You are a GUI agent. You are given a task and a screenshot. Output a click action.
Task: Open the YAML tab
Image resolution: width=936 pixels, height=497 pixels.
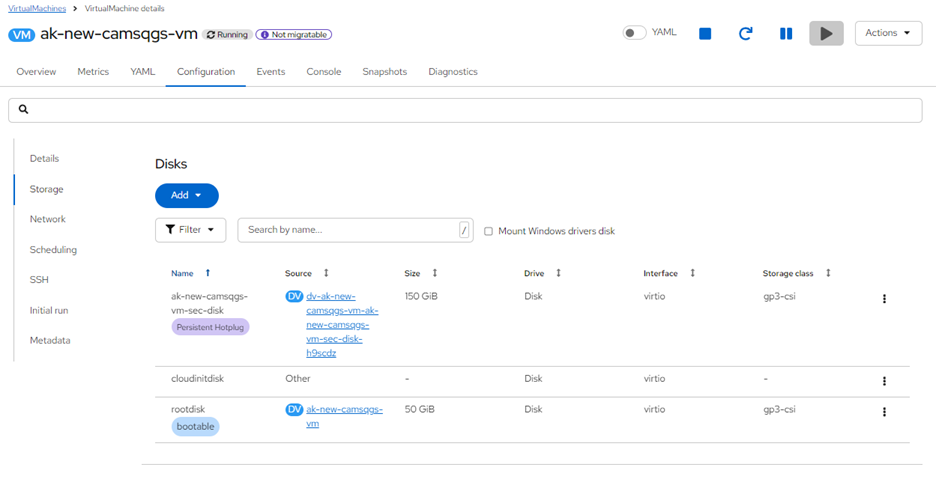point(143,72)
